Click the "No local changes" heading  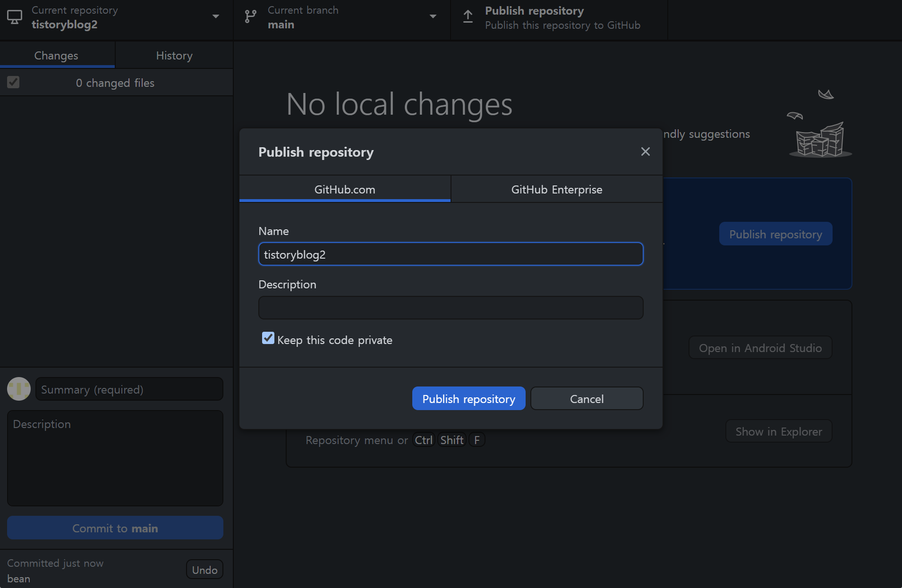(399, 104)
